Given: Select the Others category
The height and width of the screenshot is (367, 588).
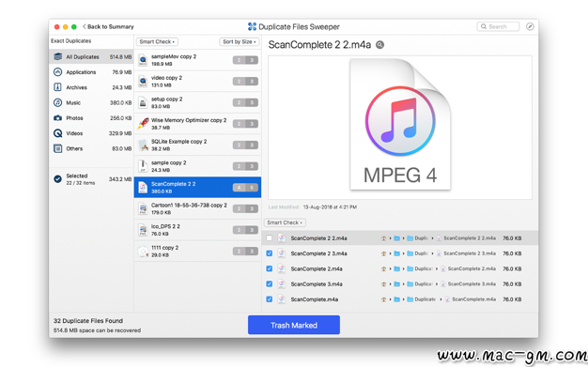Looking at the screenshot, I should 91,148.
